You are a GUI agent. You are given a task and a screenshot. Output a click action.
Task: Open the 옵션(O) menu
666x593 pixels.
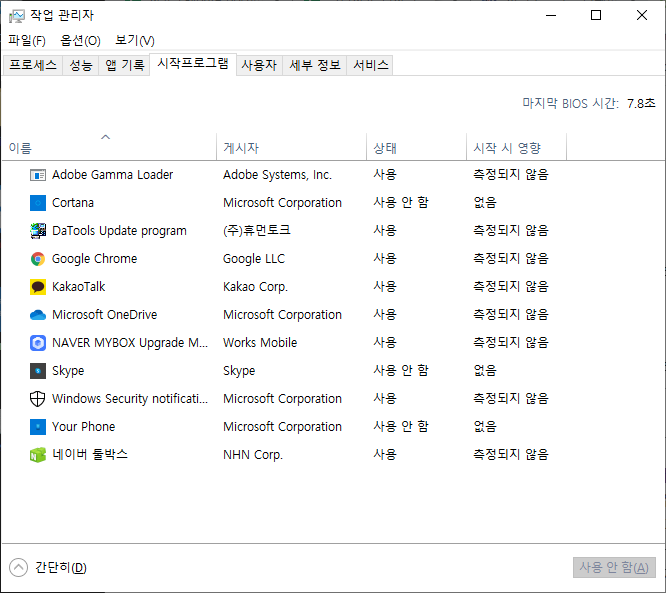point(80,40)
